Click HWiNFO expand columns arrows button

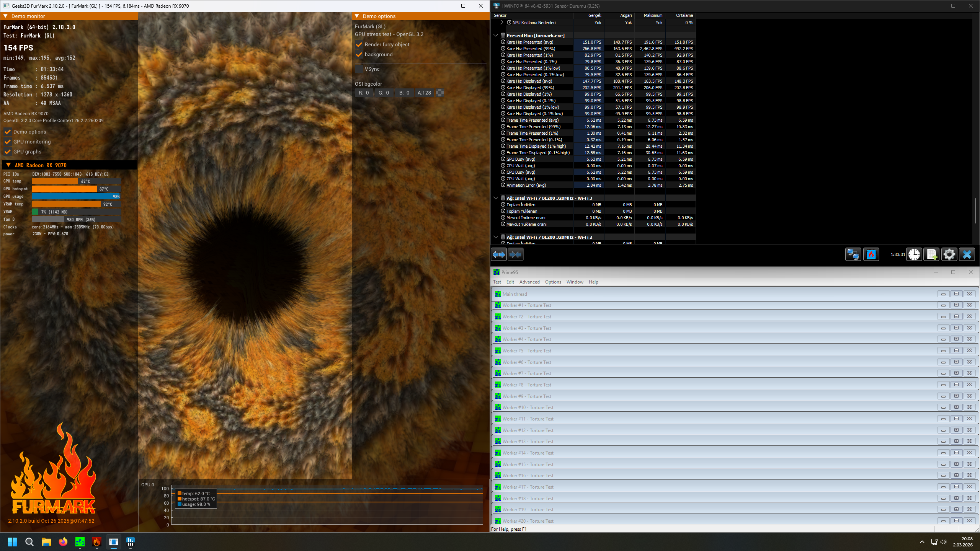point(499,254)
